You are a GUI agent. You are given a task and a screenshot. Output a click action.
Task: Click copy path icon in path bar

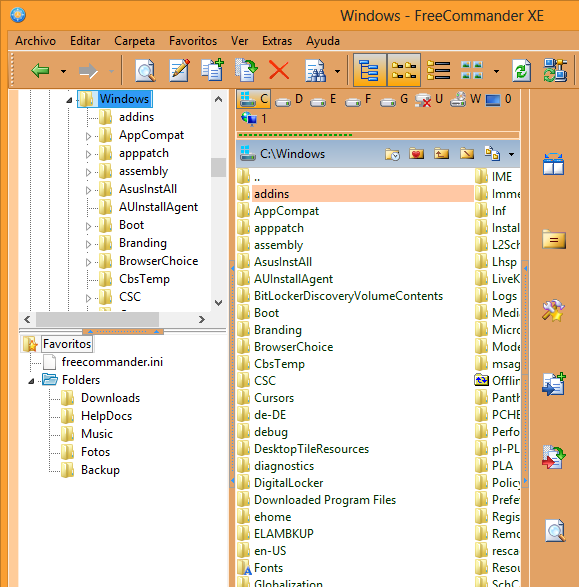click(492, 153)
